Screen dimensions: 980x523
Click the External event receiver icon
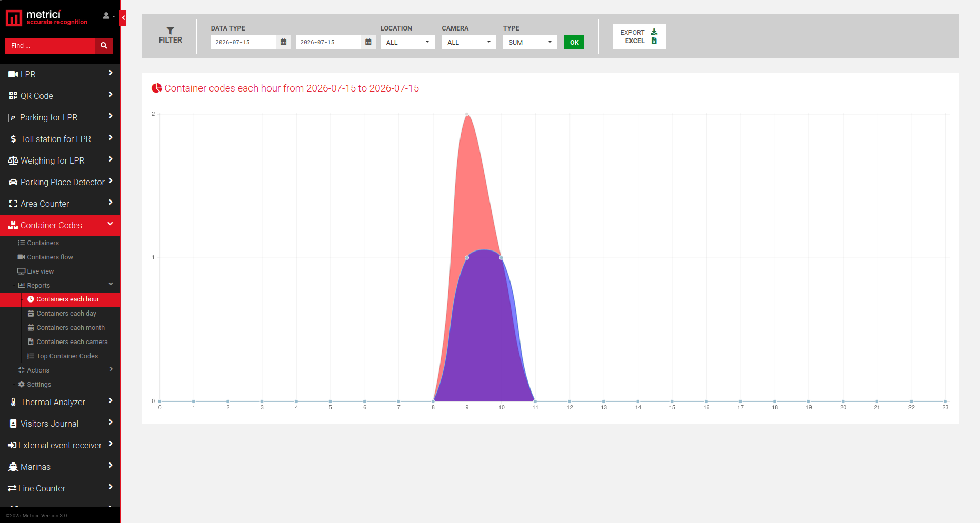12,445
